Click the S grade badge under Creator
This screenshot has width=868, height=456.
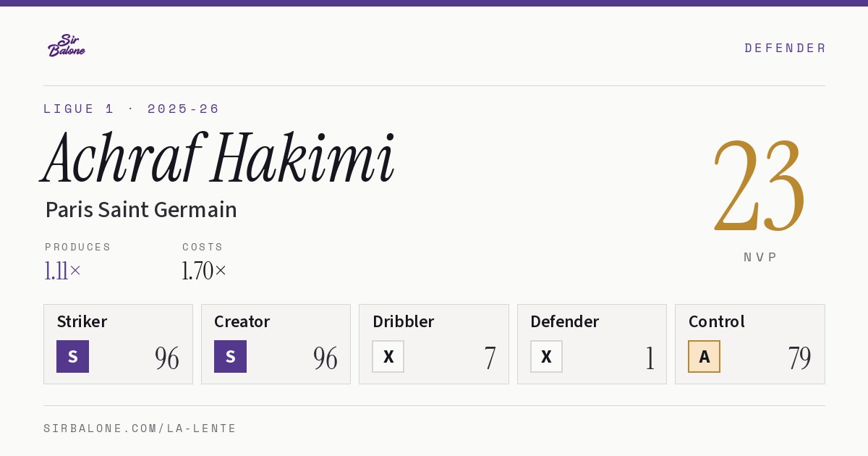tap(230, 356)
